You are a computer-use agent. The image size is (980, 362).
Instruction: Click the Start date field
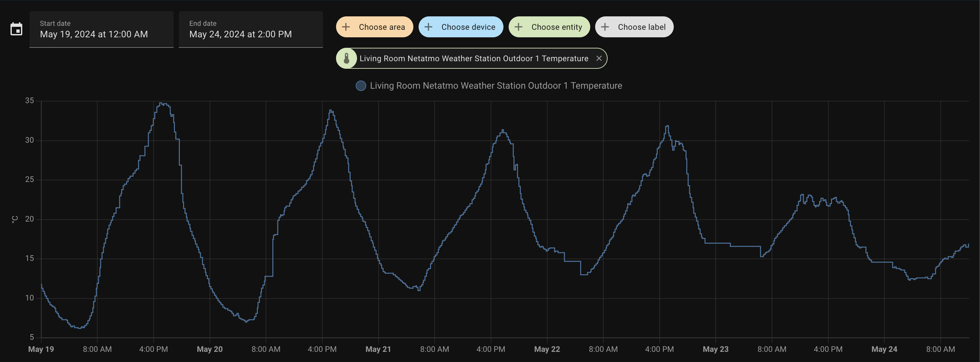[101, 30]
